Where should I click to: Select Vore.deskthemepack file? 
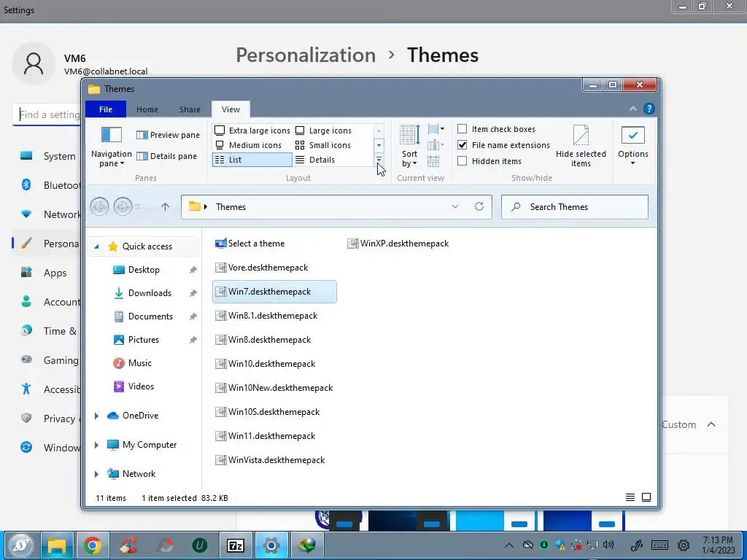pyautogui.click(x=262, y=268)
